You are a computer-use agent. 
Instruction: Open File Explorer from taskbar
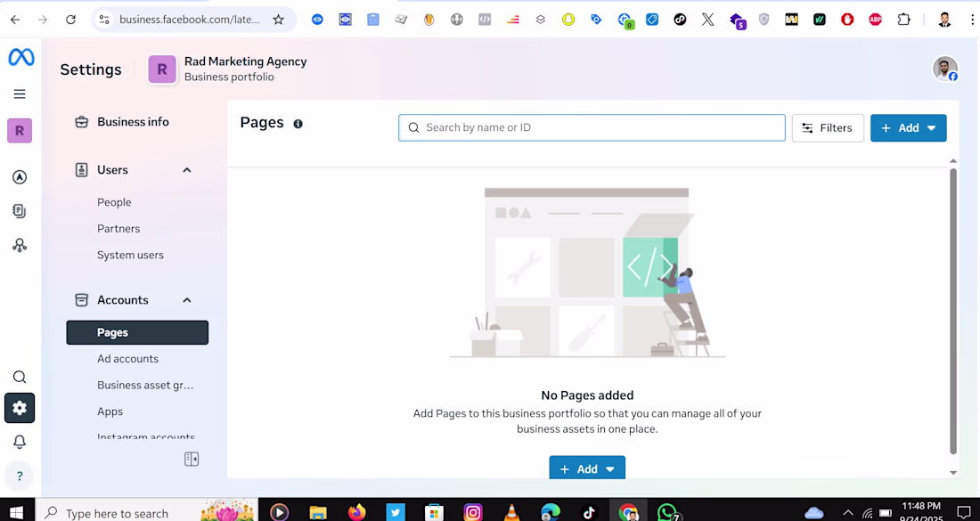tap(318, 513)
